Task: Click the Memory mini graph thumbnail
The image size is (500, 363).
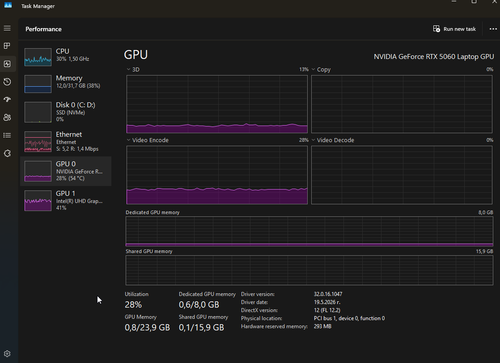Action: (x=38, y=84)
